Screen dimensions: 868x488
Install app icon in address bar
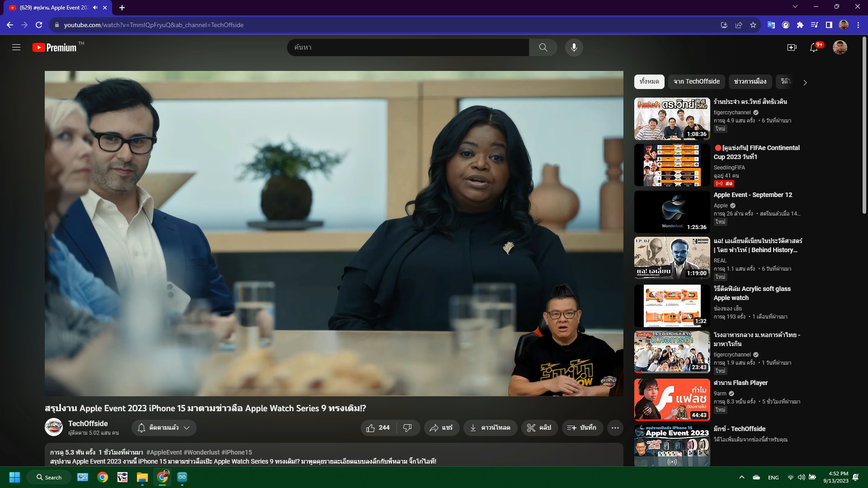pyautogui.click(x=724, y=25)
